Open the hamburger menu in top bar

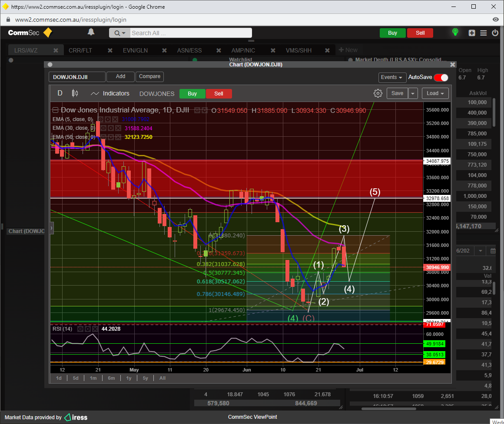484,33
